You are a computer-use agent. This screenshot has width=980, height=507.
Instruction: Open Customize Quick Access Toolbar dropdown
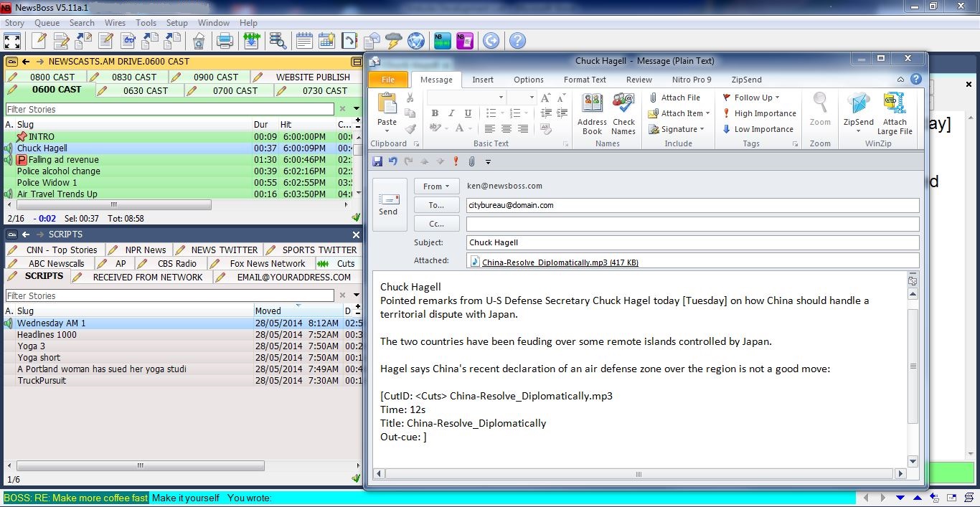pyautogui.click(x=488, y=162)
